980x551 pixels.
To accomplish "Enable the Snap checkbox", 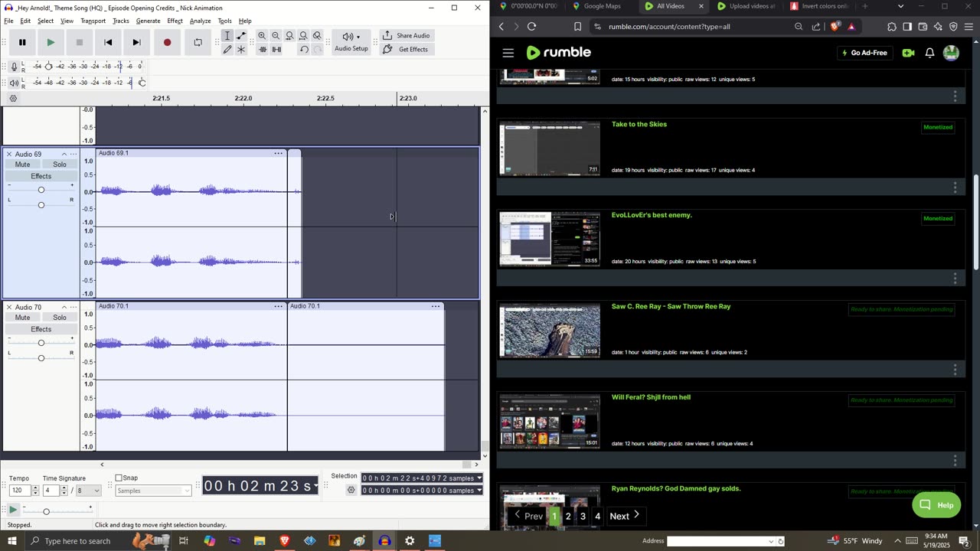I will [119, 478].
